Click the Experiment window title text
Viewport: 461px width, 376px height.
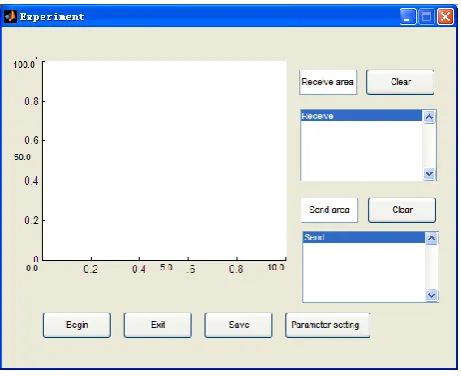[52, 16]
